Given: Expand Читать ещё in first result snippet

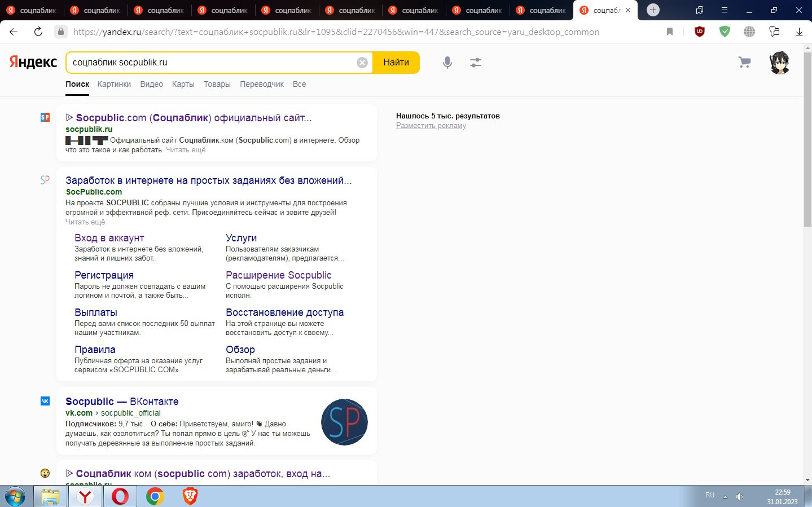Looking at the screenshot, I should (186, 150).
